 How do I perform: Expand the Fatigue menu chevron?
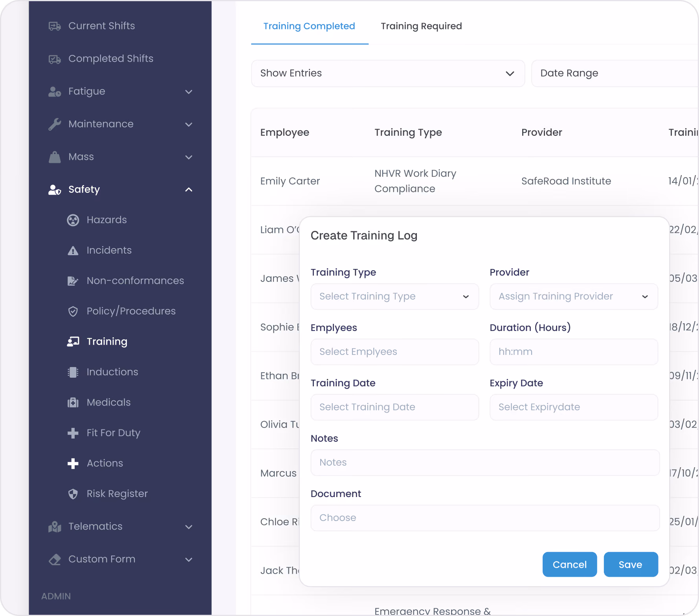[189, 92]
